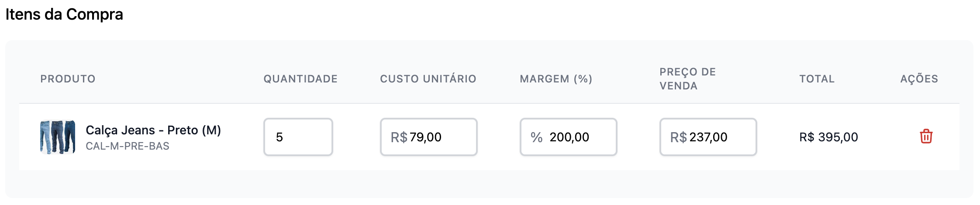The image size is (980, 205).
Task: Click the quantity input showing 5
Action: tap(298, 137)
